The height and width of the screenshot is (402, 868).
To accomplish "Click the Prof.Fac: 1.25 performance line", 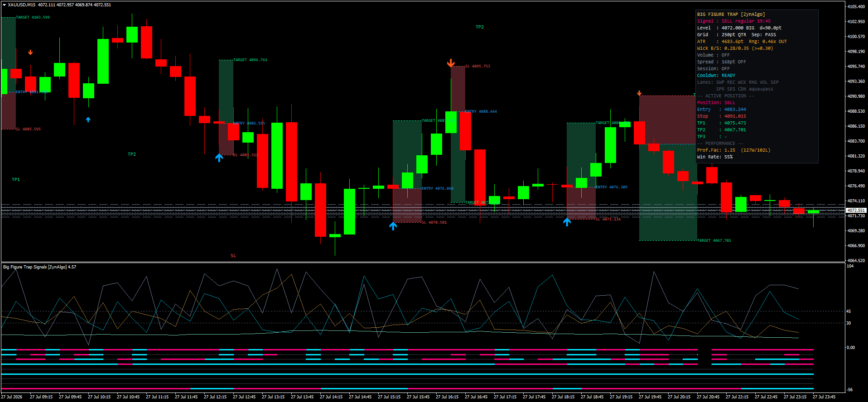I will pyautogui.click(x=734, y=150).
